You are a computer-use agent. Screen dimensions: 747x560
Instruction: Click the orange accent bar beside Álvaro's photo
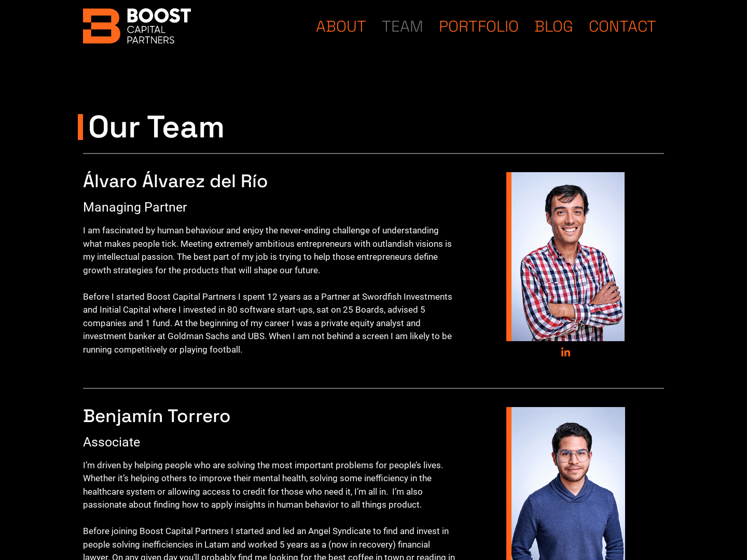coord(508,256)
